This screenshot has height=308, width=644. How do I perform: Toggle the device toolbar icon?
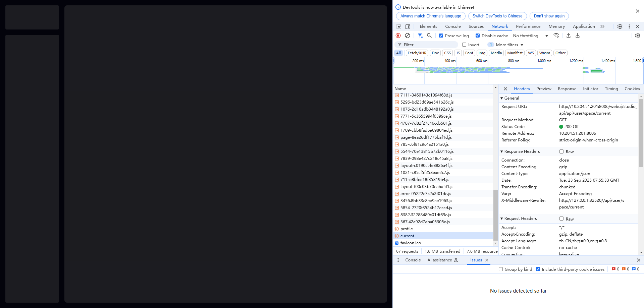(x=408, y=26)
